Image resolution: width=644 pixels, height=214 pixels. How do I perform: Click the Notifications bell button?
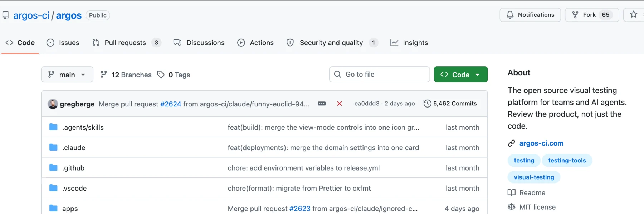coord(530,15)
